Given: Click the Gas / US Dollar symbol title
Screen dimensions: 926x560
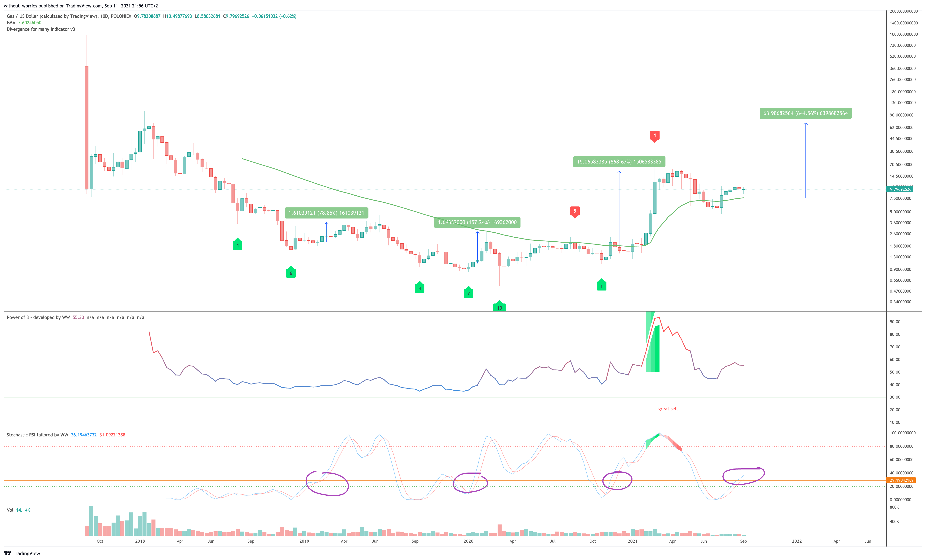Looking at the screenshot, I should pos(69,16).
